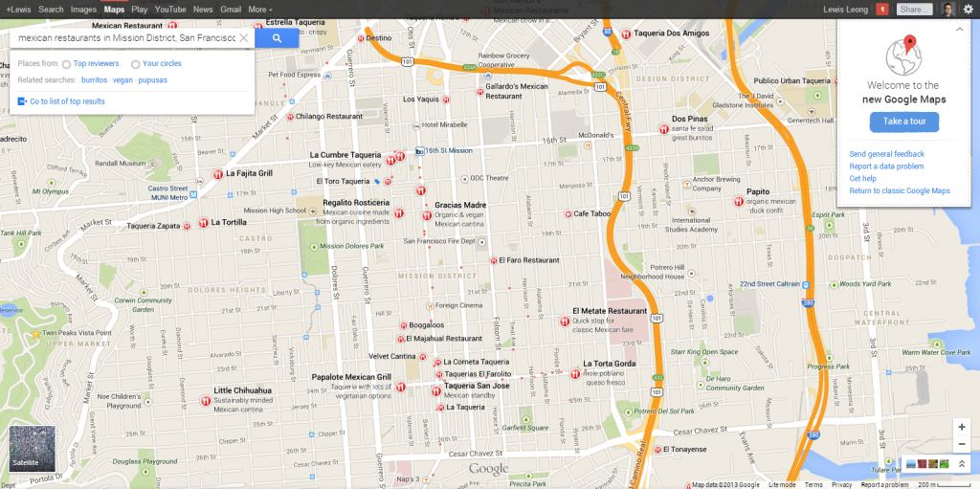Clear the search box with the X

pos(244,38)
